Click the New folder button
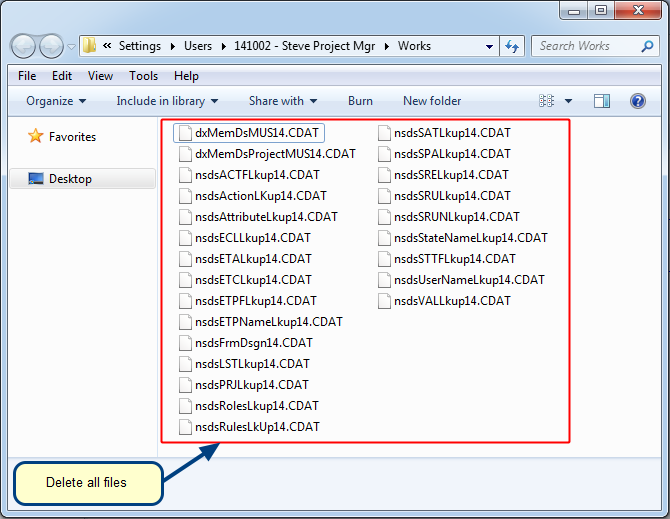The height and width of the screenshot is (519, 670). [432, 101]
